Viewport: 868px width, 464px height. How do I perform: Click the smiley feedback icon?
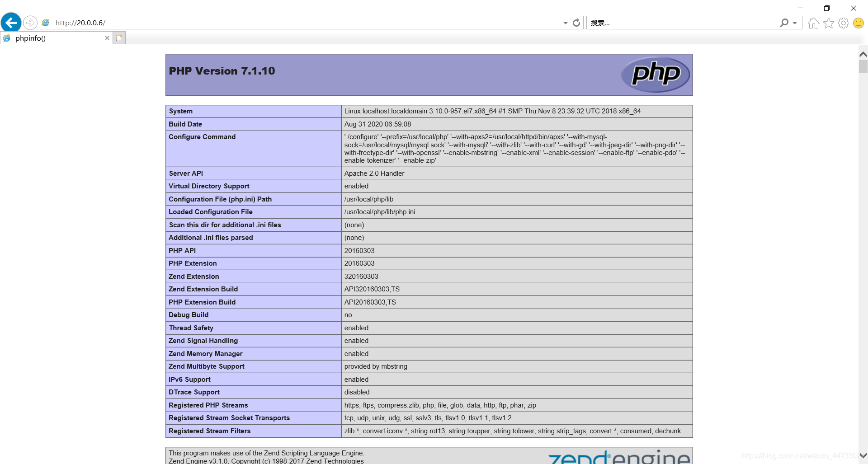[859, 23]
